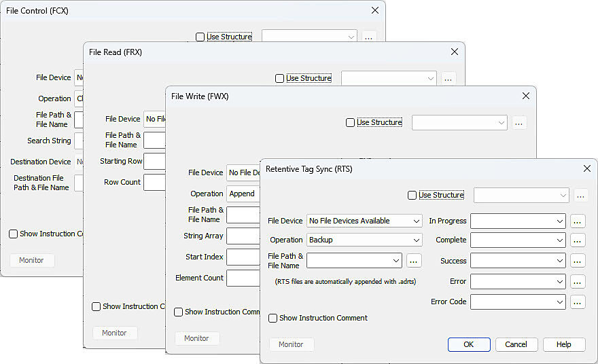This screenshot has width=598, height=364.
Task: Click the Retentive Tag Sync (RTS) title
Action: coord(309,169)
